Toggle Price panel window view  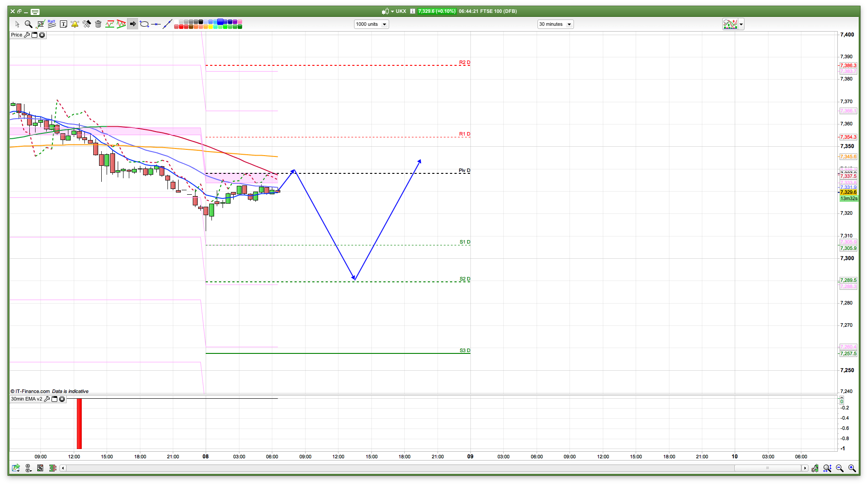(x=34, y=35)
